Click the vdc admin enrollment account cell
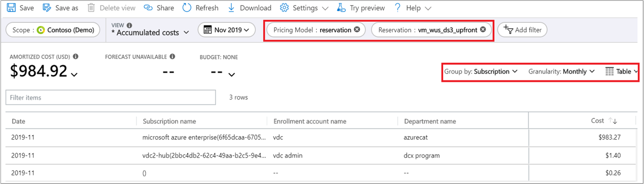This screenshot has width=644, height=184. pos(288,156)
